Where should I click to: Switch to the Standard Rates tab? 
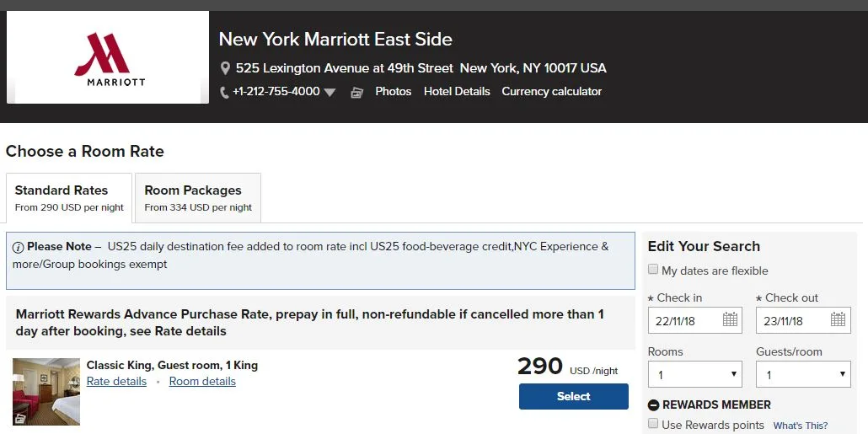pos(69,198)
